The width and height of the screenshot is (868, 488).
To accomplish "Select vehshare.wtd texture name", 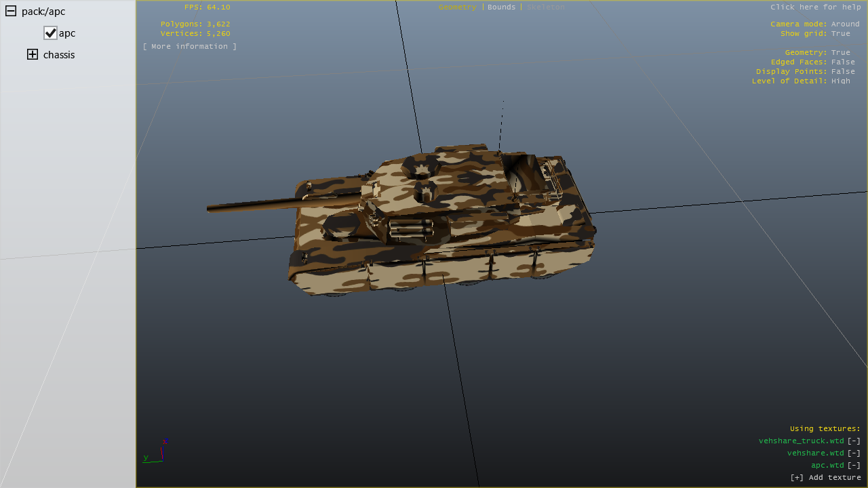I will click(x=816, y=453).
